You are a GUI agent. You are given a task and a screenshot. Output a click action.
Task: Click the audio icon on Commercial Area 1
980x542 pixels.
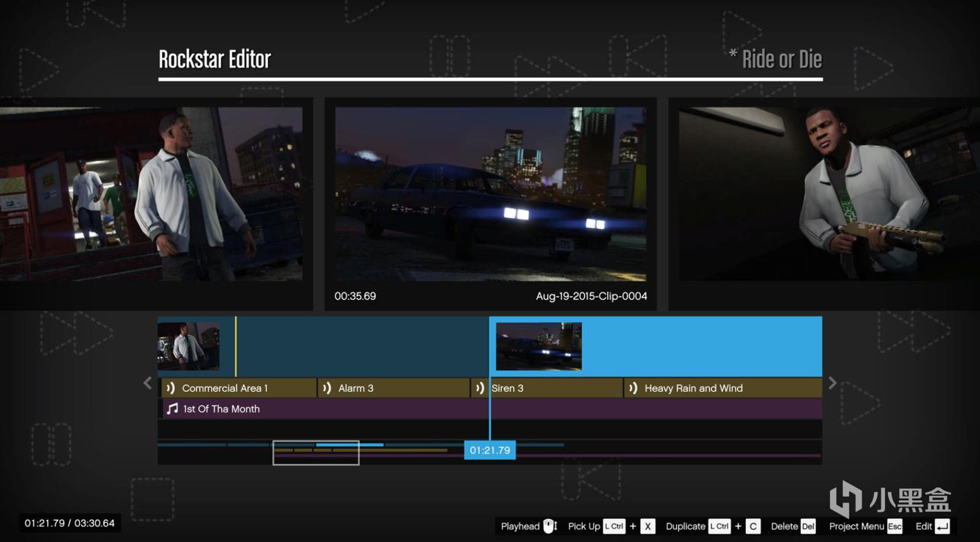coord(171,388)
